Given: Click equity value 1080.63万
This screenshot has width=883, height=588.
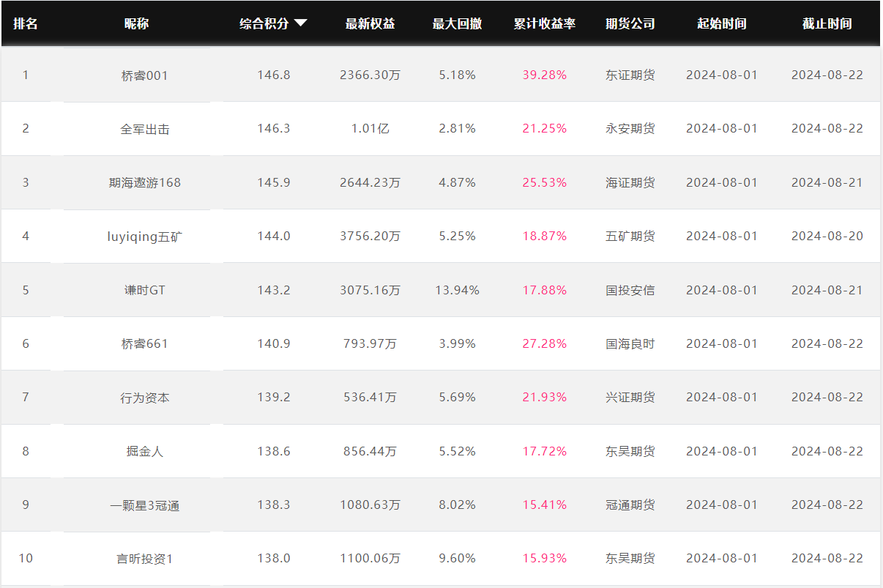Looking at the screenshot, I should click(370, 505).
